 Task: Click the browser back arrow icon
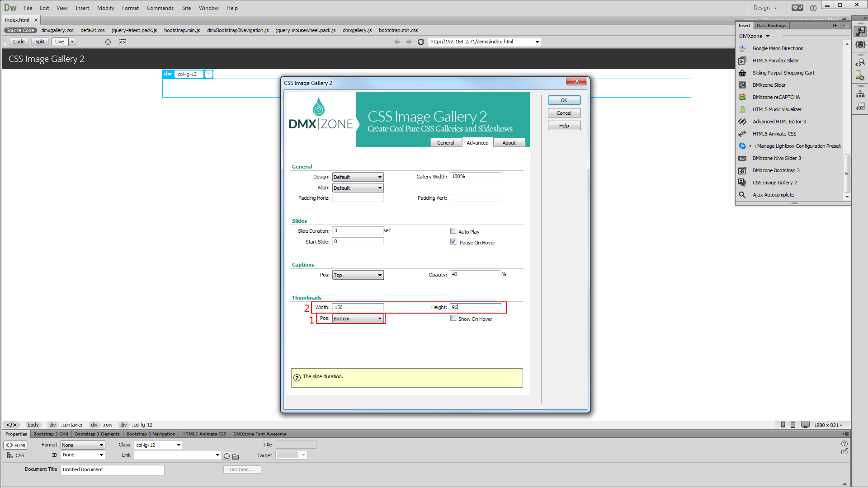click(397, 42)
